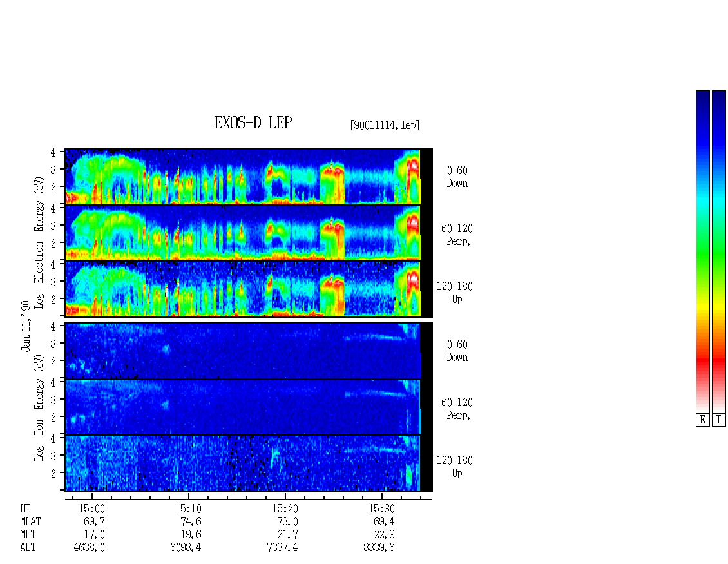Select the ALT row label
The image size is (728, 564).
point(28,548)
